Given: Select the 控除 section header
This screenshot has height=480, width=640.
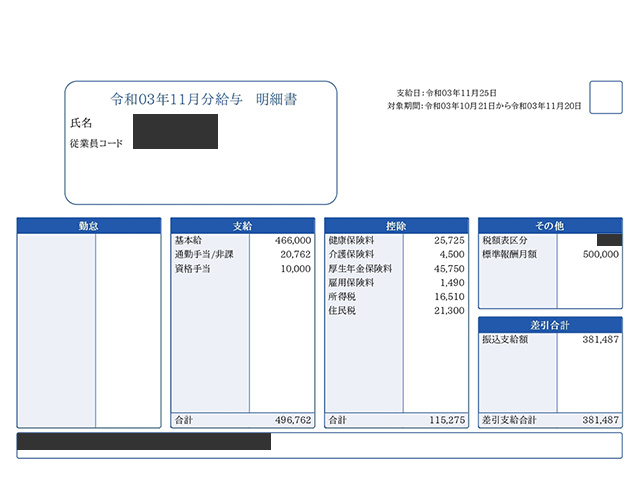Looking at the screenshot, I should pos(396,226).
